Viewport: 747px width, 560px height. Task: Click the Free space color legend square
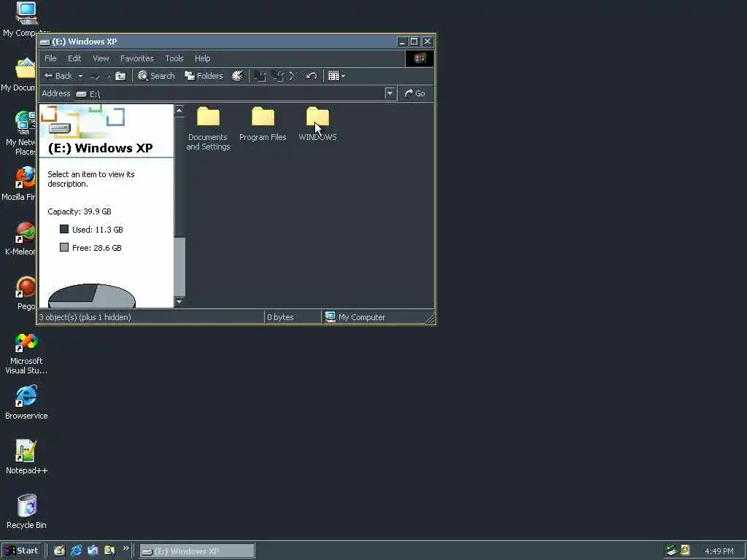[64, 247]
